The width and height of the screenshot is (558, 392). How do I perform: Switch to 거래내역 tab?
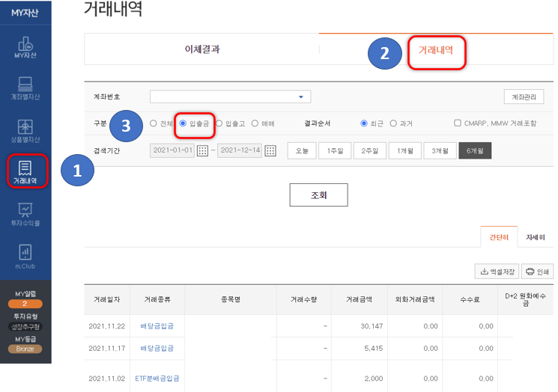436,50
